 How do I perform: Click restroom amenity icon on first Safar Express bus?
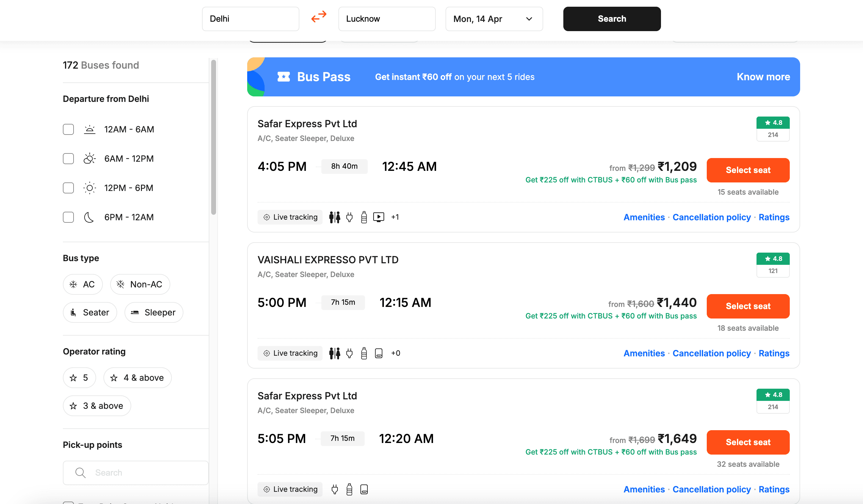[334, 217]
